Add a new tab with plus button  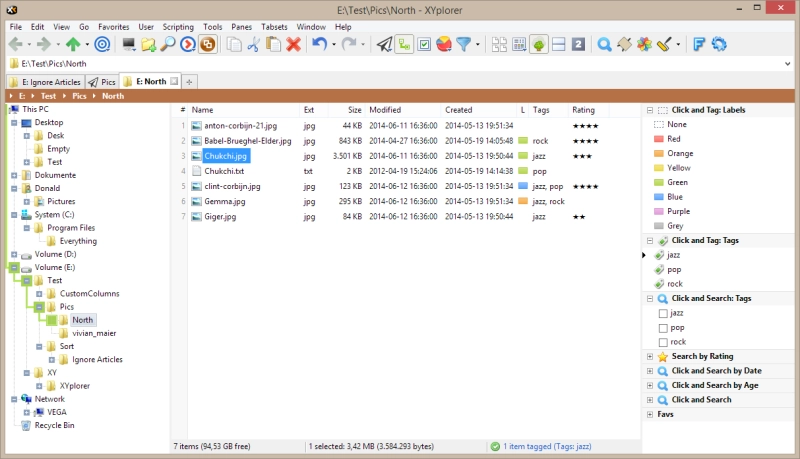pos(189,82)
